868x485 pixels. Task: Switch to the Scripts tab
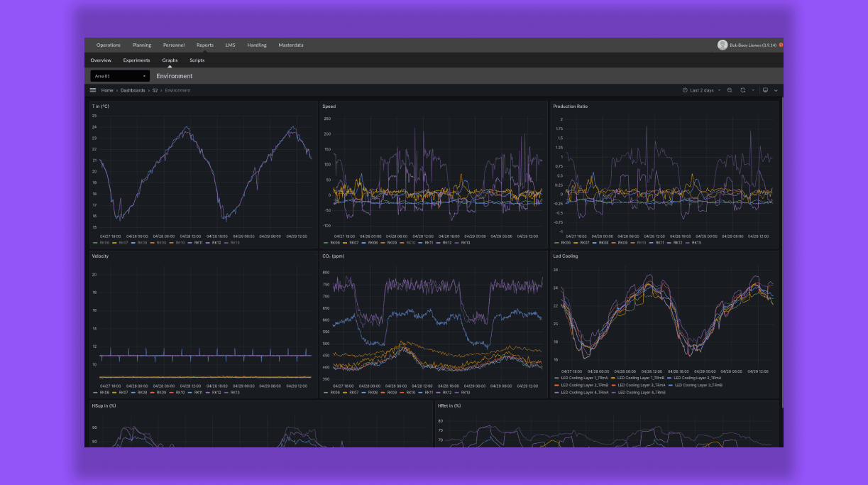pyautogui.click(x=197, y=60)
